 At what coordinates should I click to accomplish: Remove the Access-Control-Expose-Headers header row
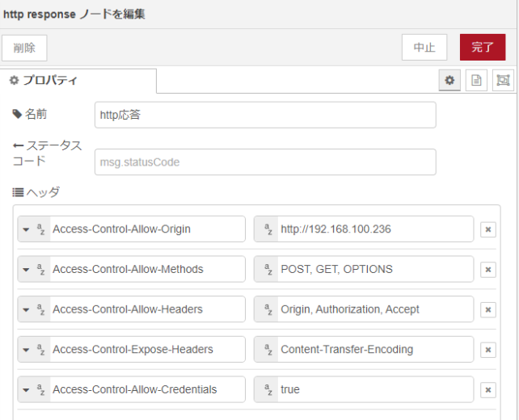pyautogui.click(x=487, y=350)
